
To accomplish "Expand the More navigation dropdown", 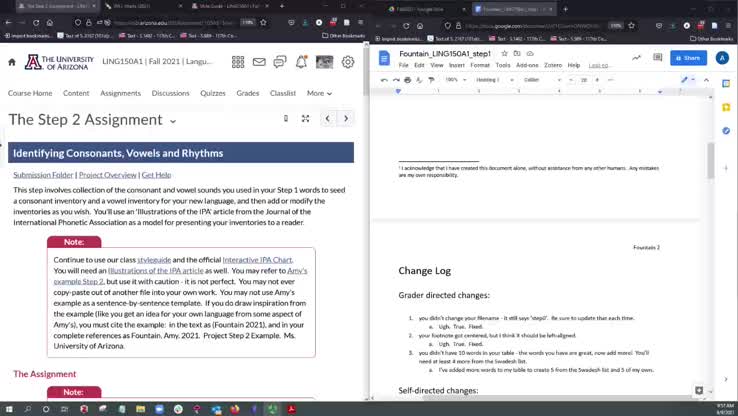I will pos(320,93).
